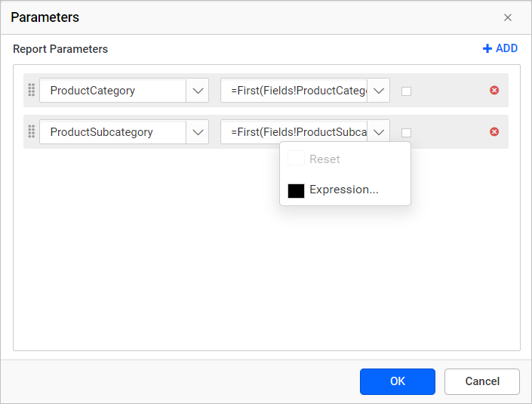This screenshot has height=404, width=532.
Task: Choose Expression... from the popup menu
Action: tap(345, 190)
